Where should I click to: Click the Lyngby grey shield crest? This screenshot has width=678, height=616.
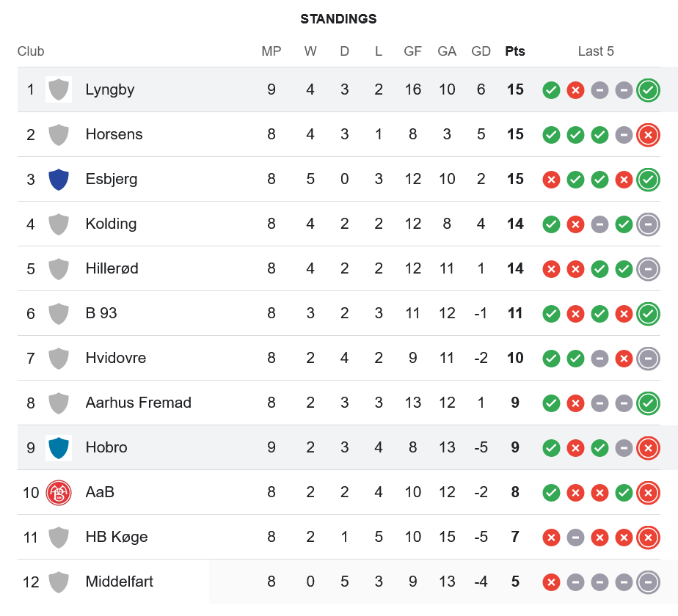(x=58, y=89)
